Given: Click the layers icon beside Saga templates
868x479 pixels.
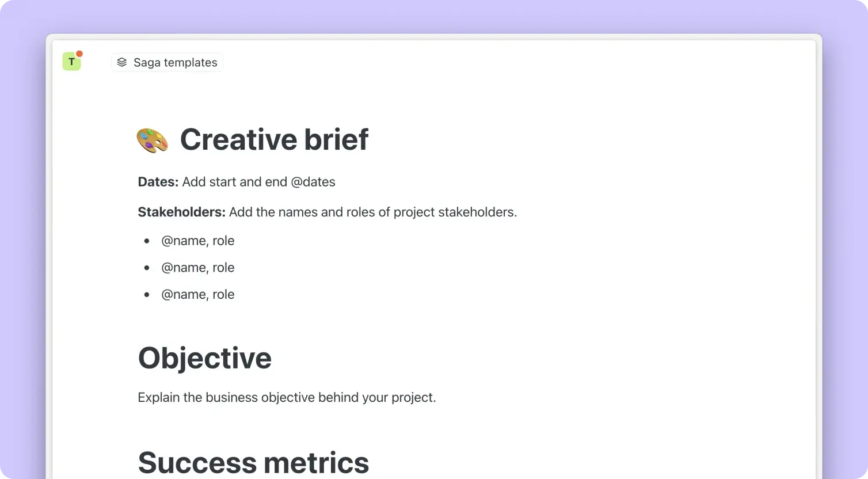Looking at the screenshot, I should 121,62.
